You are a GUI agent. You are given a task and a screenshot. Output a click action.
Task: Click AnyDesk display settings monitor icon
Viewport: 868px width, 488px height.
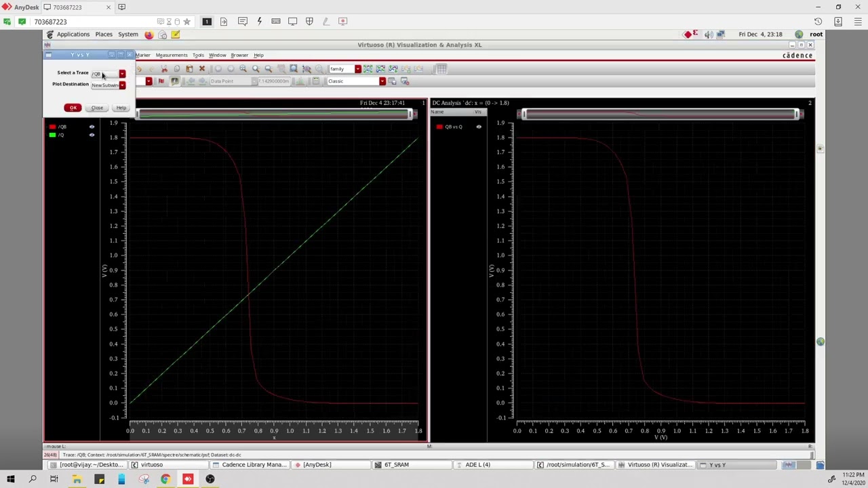click(293, 22)
